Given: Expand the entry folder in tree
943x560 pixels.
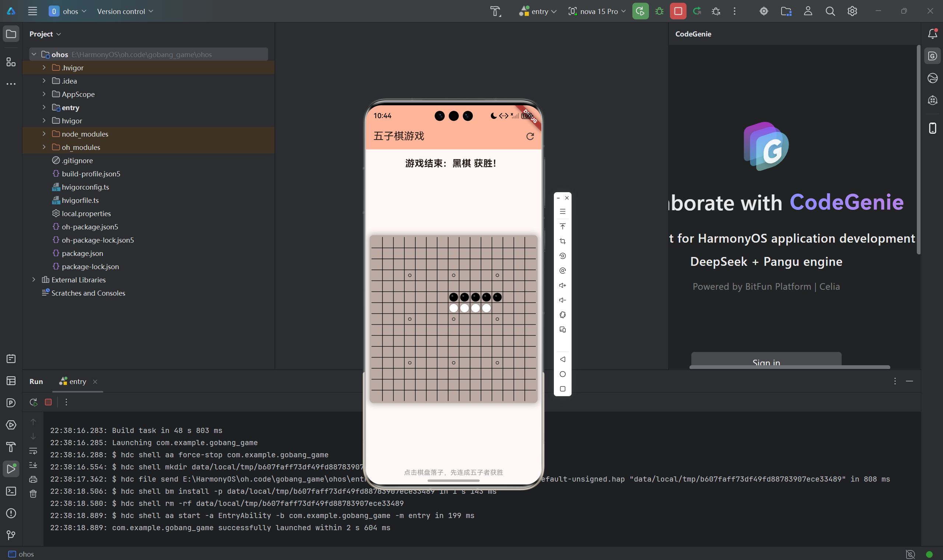Looking at the screenshot, I should (x=44, y=108).
